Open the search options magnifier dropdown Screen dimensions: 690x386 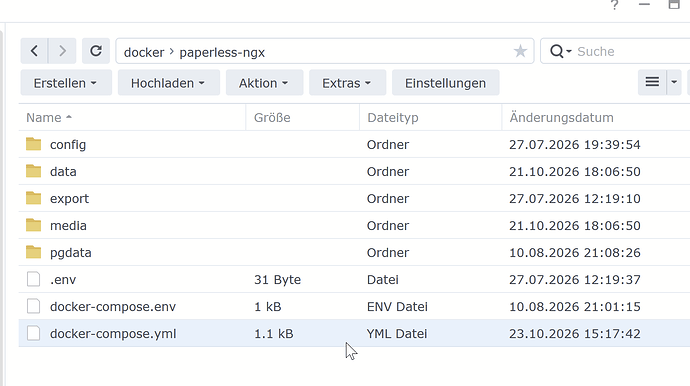(561, 51)
